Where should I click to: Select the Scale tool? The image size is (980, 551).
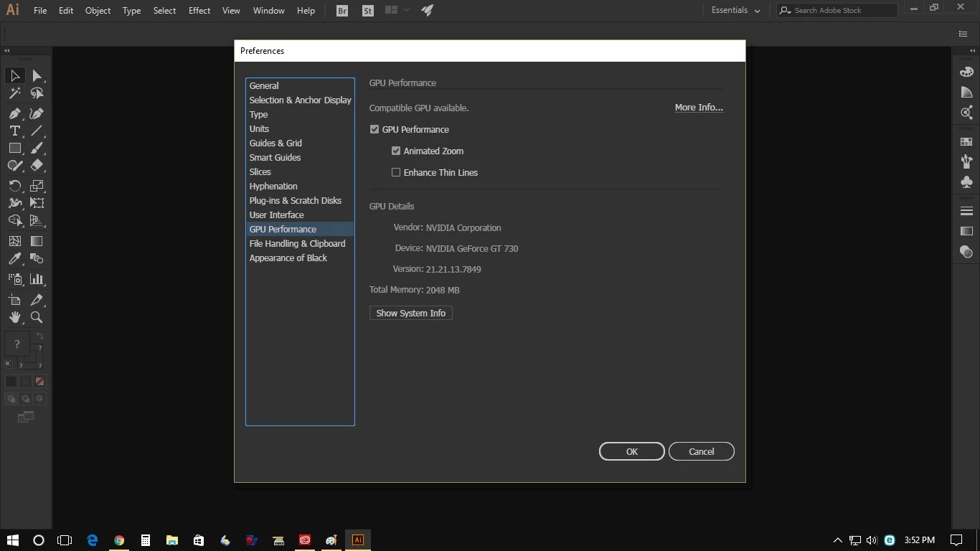[37, 186]
